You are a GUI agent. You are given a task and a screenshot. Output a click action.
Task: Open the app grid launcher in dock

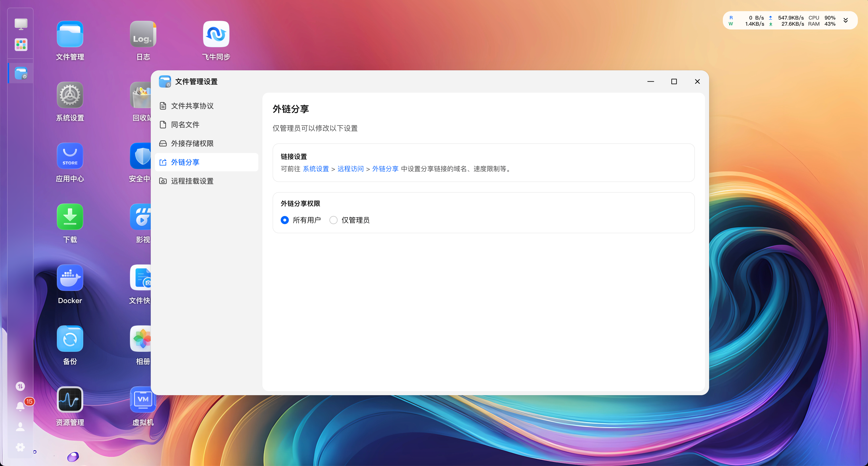[x=21, y=44]
